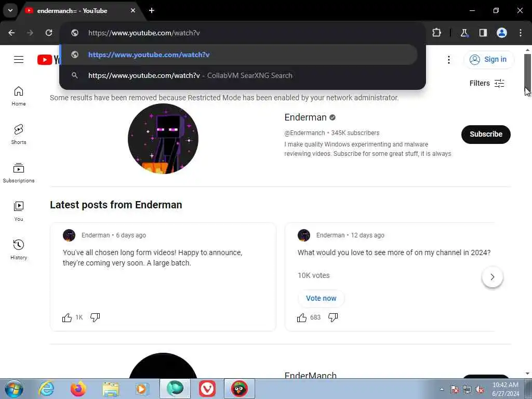Go to Home in the sidebar
Image resolution: width=532 pixels, height=399 pixels.
(19, 96)
